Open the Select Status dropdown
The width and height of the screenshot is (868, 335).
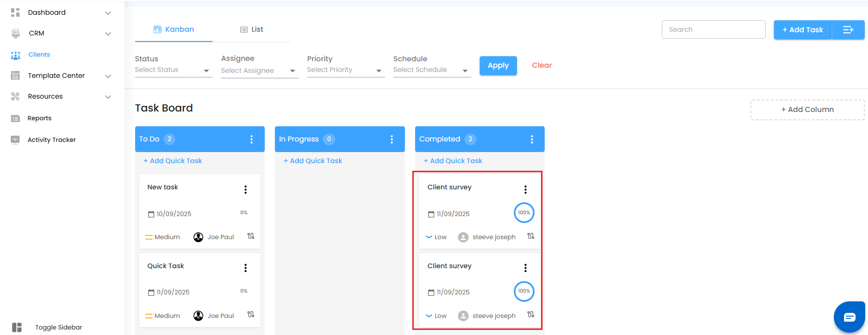pyautogui.click(x=173, y=70)
